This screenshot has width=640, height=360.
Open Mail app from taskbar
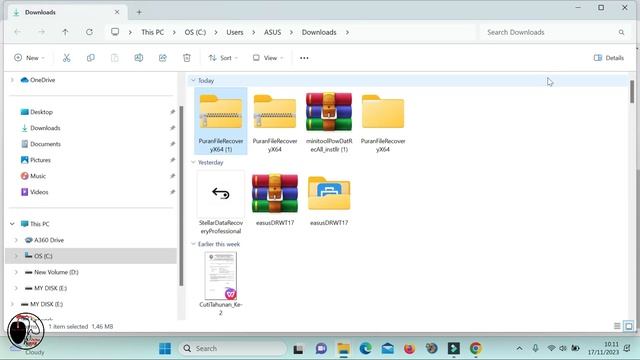pyautogui.click(x=387, y=349)
